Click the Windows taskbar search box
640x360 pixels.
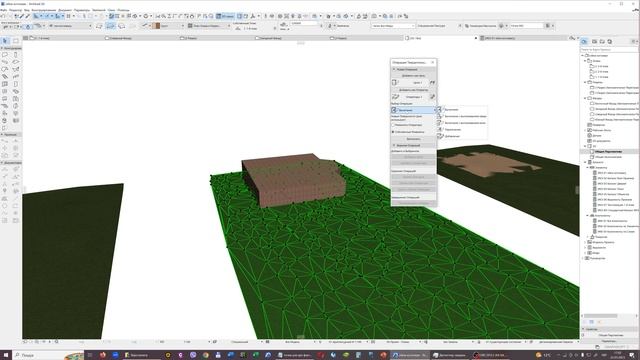(48, 355)
